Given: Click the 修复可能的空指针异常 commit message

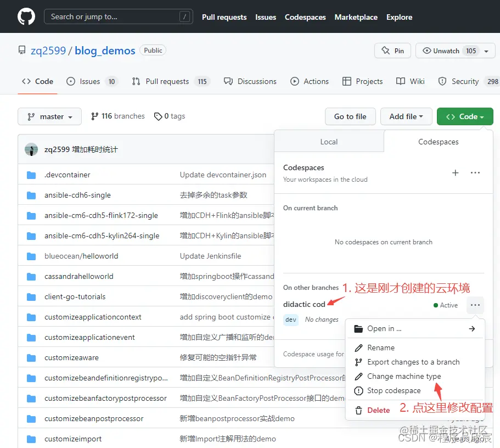Looking at the screenshot, I should (x=218, y=358).
